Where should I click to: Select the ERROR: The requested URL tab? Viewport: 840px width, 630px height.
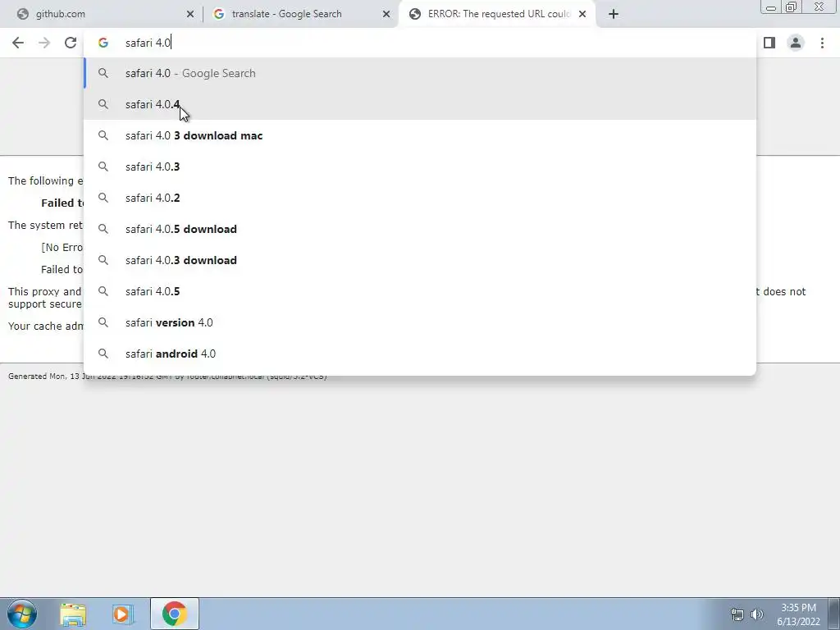click(x=497, y=14)
